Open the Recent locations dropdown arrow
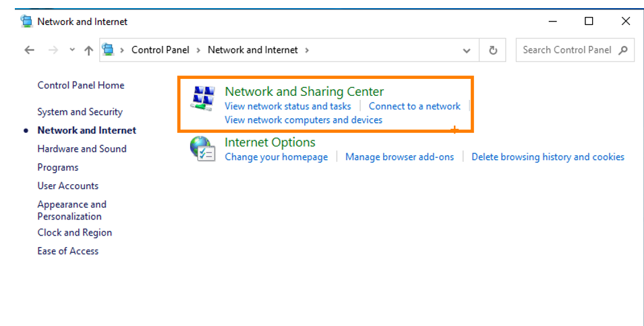Screen dimensions: 644x326 (72, 50)
